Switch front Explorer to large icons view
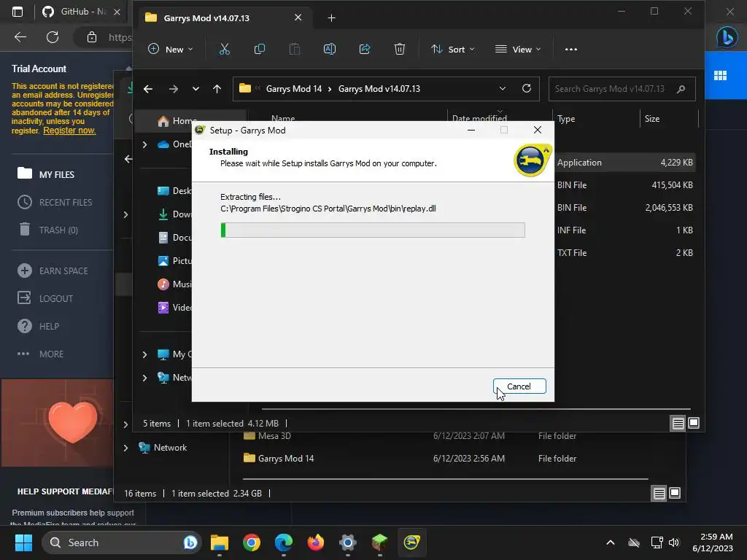 tap(694, 423)
